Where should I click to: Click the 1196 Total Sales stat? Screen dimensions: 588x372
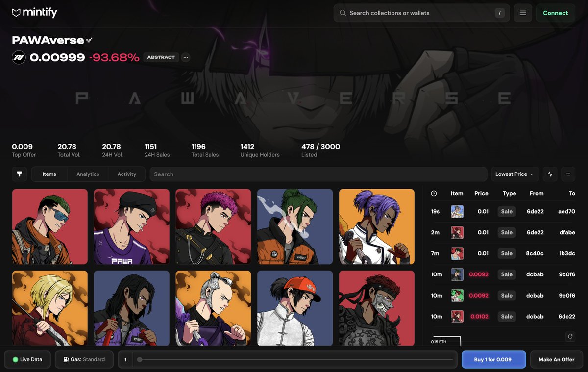tap(205, 150)
